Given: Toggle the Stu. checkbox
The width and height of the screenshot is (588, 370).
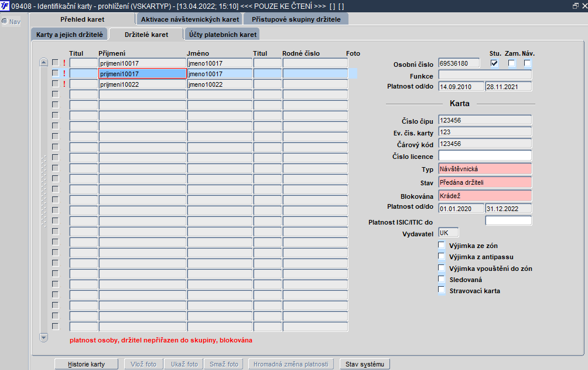Looking at the screenshot, I should tap(494, 63).
